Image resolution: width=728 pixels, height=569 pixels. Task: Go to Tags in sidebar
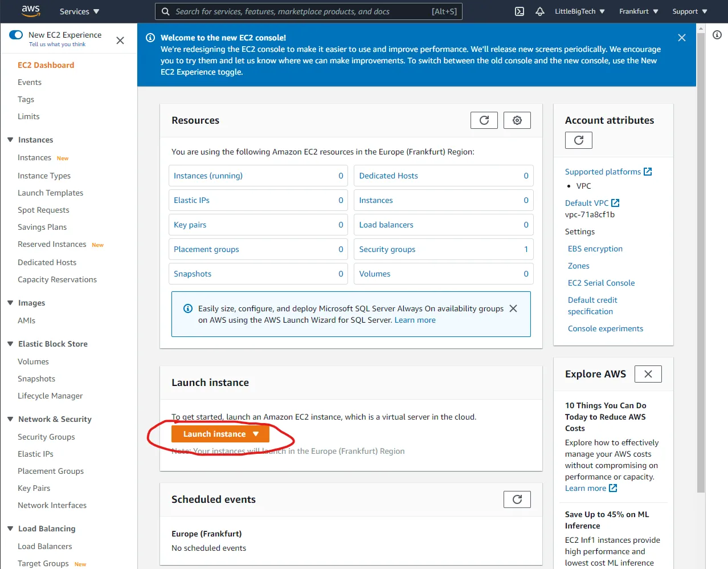pos(26,99)
